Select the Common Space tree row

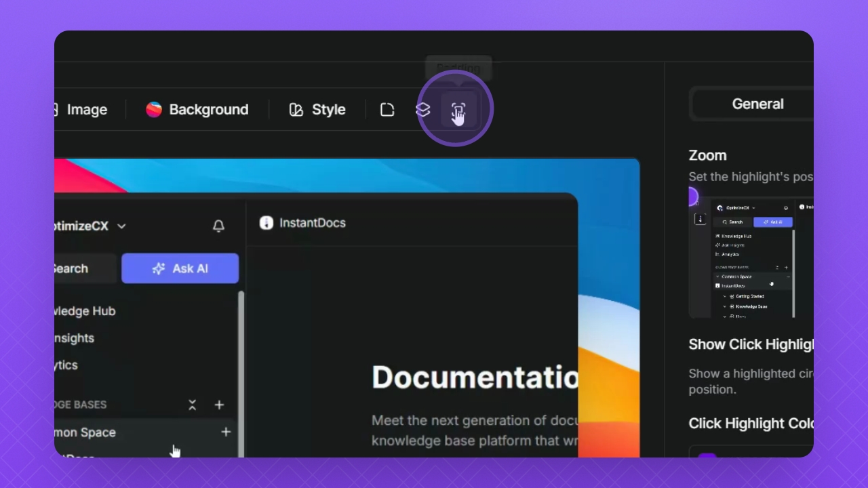(146, 432)
